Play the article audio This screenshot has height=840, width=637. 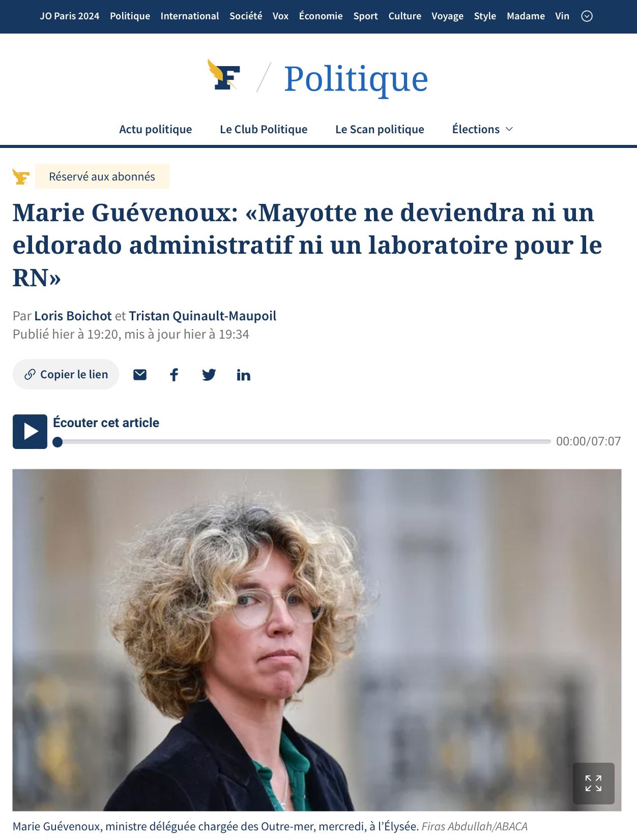tap(30, 432)
